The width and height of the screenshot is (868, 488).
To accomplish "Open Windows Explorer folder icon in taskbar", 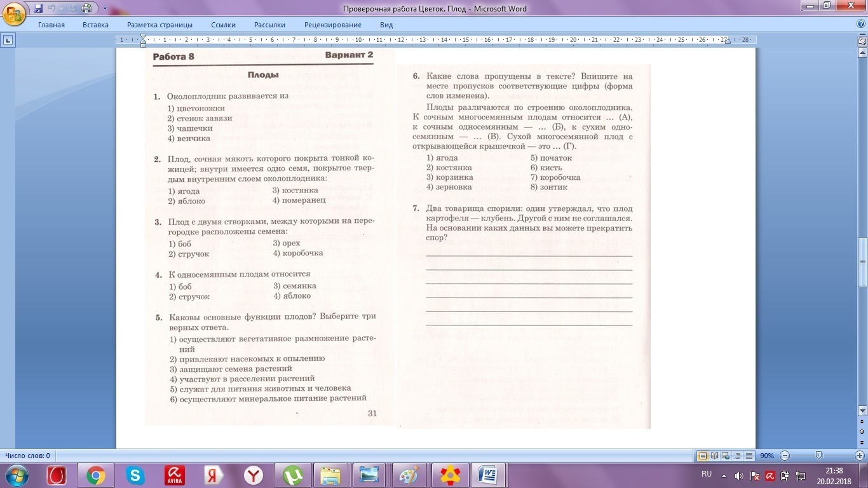I will [x=332, y=475].
